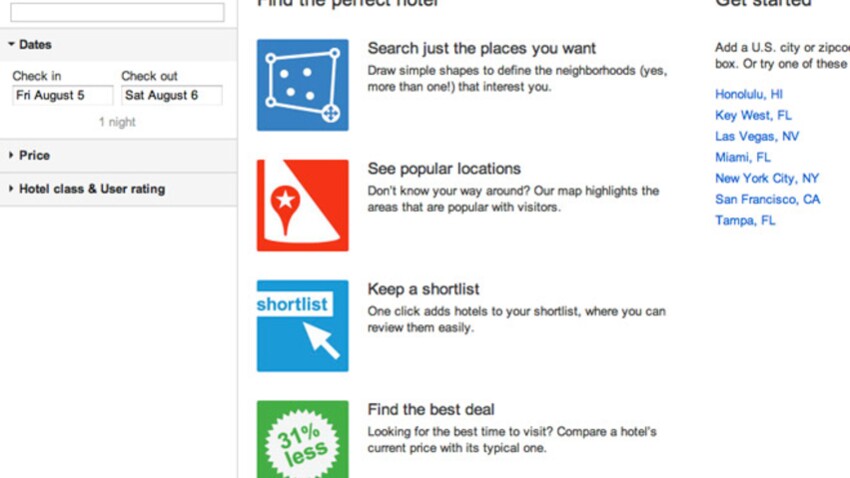Open the Check out date field
The height and width of the screenshot is (478, 850).
pos(171,95)
